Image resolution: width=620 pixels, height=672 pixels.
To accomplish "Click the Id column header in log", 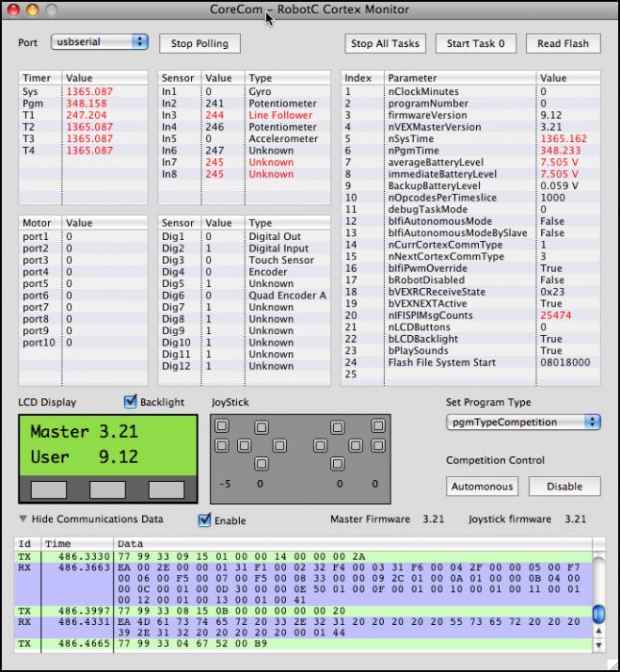I will click(x=28, y=543).
